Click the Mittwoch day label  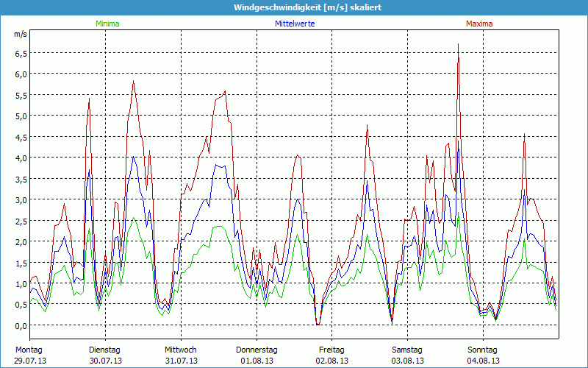(x=181, y=350)
